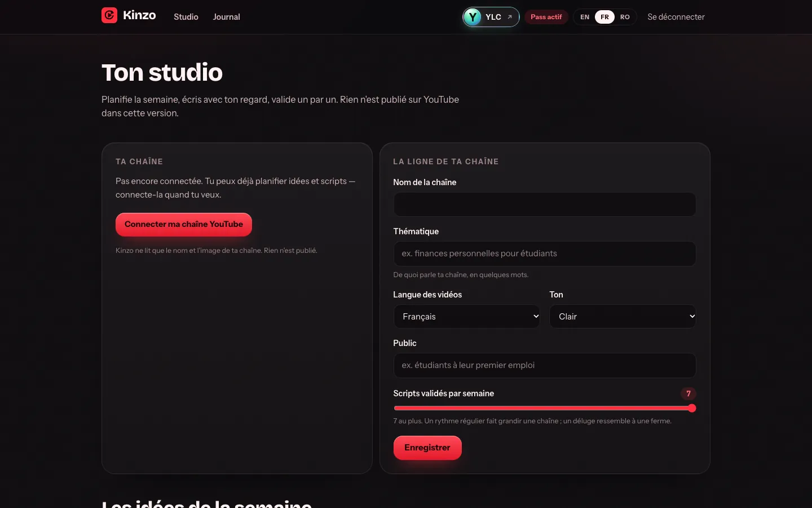Focus the Nom de la chaîne field
The height and width of the screenshot is (508, 812).
coord(545,204)
